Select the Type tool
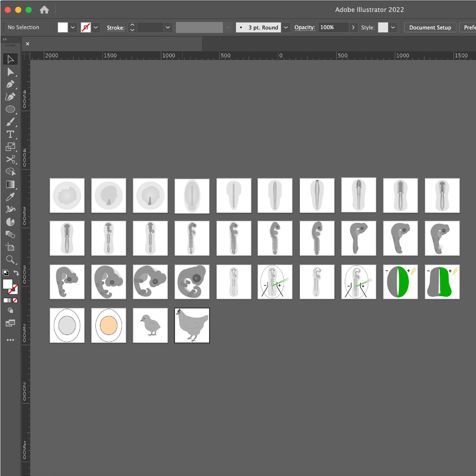476x476 pixels. click(10, 134)
